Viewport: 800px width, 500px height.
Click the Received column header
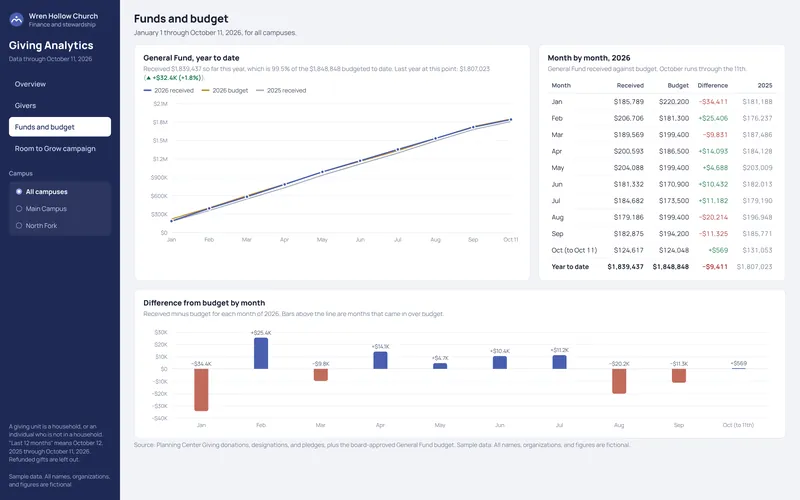(630, 86)
